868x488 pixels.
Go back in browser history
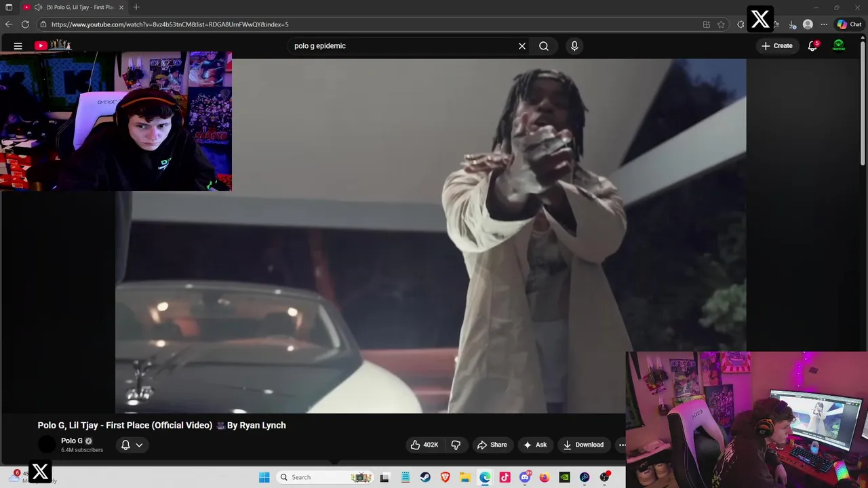(x=9, y=24)
